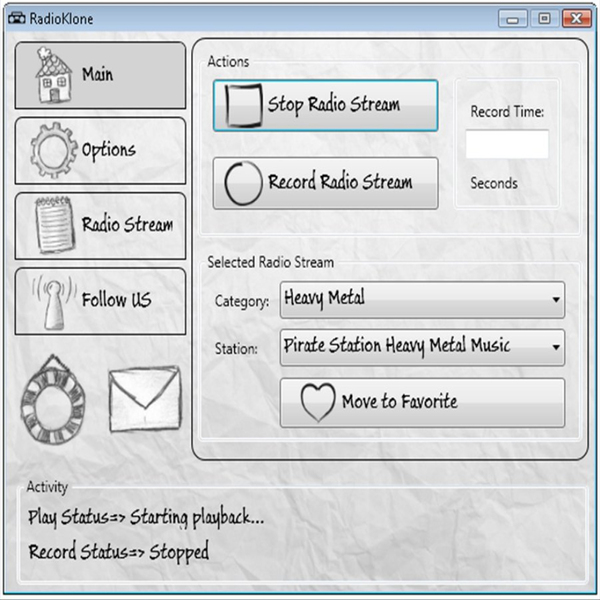
Task: Close the RadioKlone window
Action: [577, 19]
